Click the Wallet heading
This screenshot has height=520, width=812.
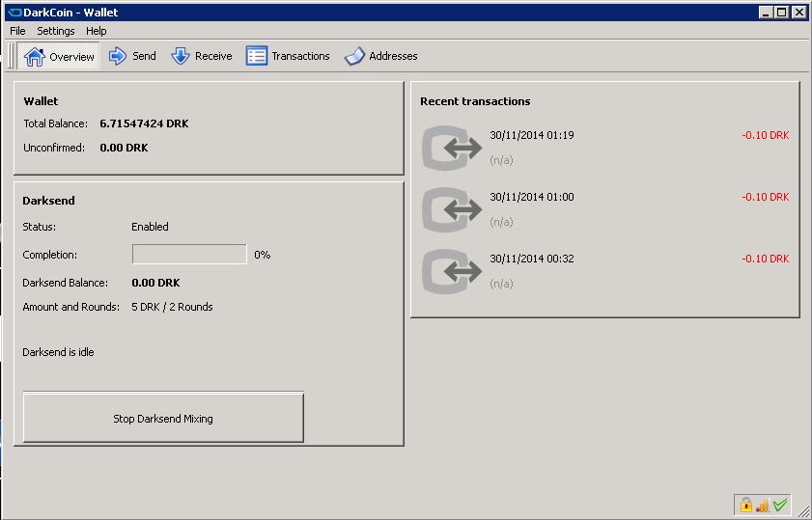point(41,101)
